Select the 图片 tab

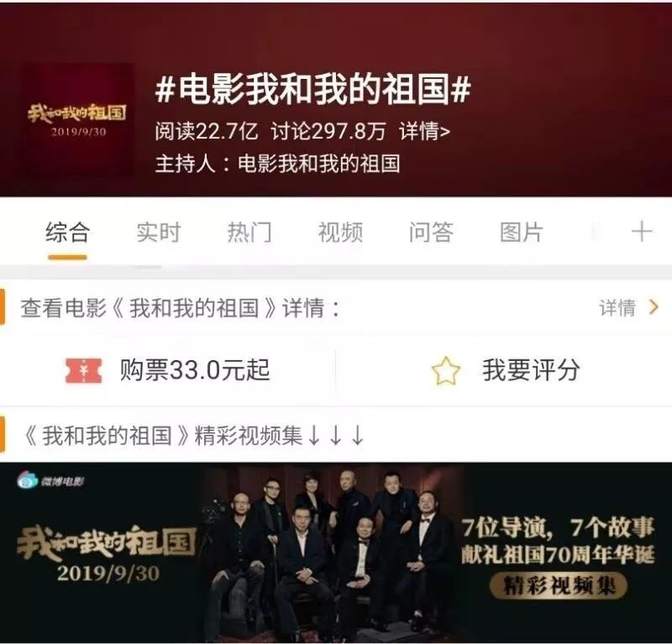tap(522, 233)
